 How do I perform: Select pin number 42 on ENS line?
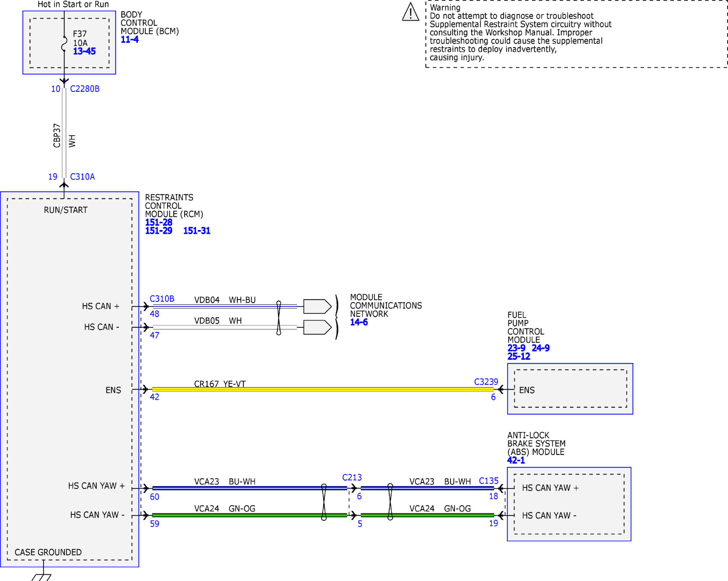(154, 397)
